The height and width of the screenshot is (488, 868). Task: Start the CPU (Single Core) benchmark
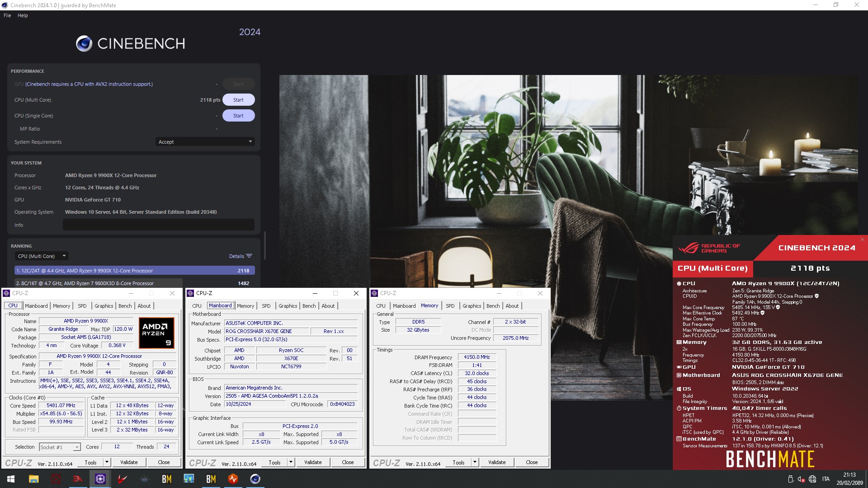pos(238,116)
